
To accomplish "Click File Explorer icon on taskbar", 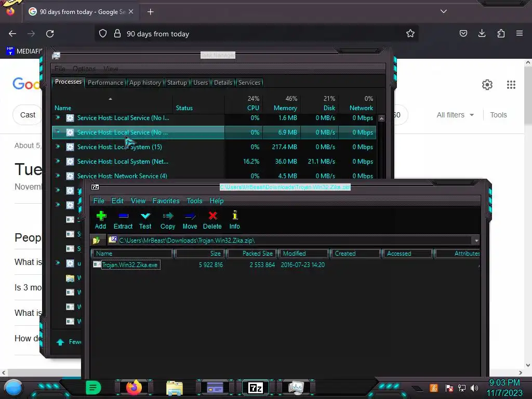I will tap(175, 388).
